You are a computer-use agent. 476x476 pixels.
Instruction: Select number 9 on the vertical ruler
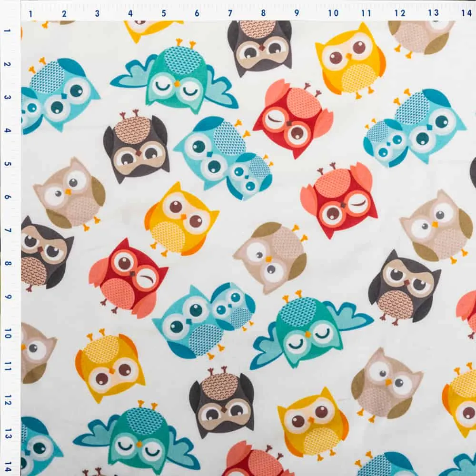tap(8, 297)
